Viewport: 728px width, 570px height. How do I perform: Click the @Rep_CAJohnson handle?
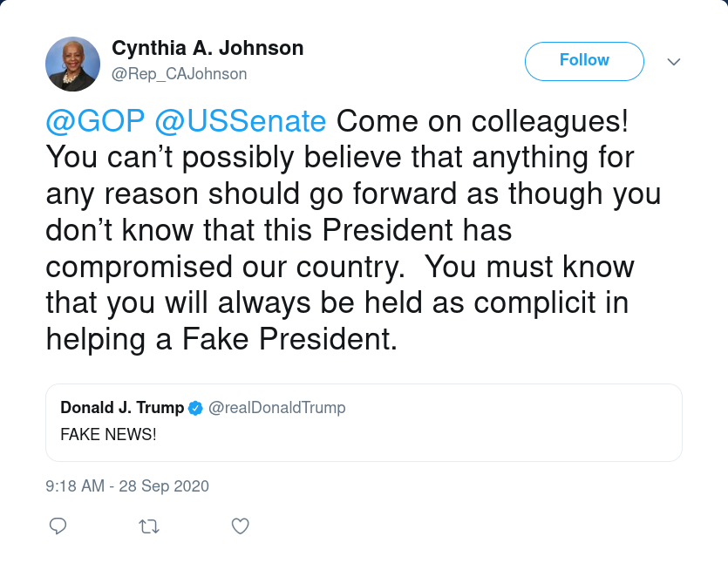pyautogui.click(x=180, y=74)
